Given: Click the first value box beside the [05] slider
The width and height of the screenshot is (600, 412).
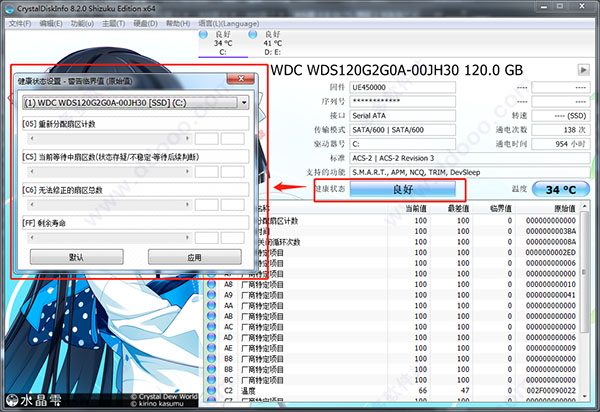Looking at the screenshot, I should coord(207,138).
